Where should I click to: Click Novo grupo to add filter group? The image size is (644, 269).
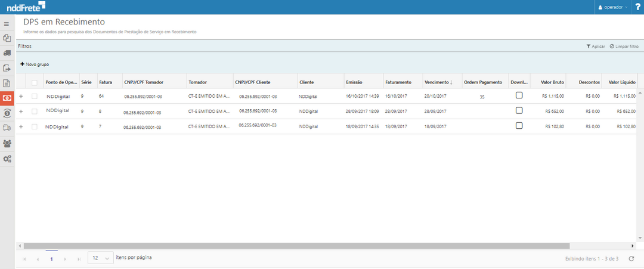click(35, 64)
